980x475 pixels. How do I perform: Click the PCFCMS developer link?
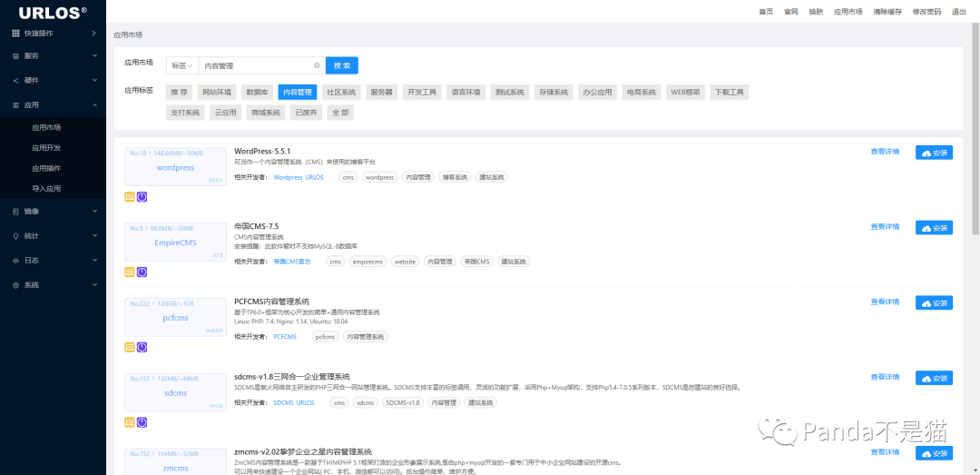[285, 337]
